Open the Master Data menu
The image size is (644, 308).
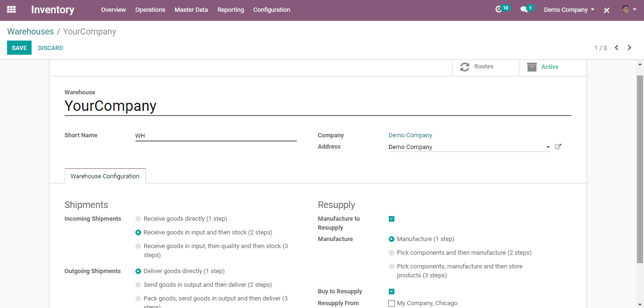click(x=191, y=9)
